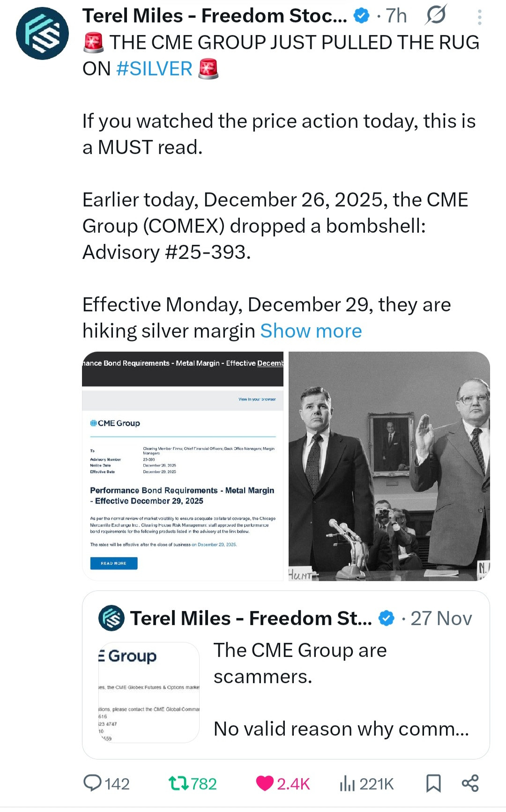
Task: Click the quoted post's profile avatar
Action: 112,618
